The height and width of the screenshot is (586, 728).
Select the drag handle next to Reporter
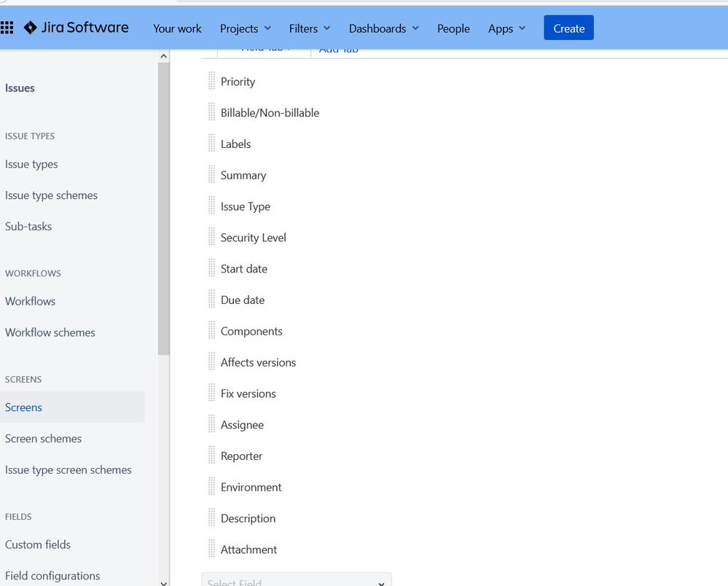[211, 456]
